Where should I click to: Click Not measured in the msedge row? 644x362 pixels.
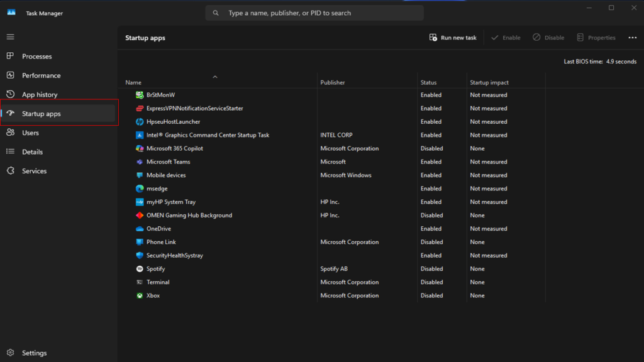click(488, 189)
